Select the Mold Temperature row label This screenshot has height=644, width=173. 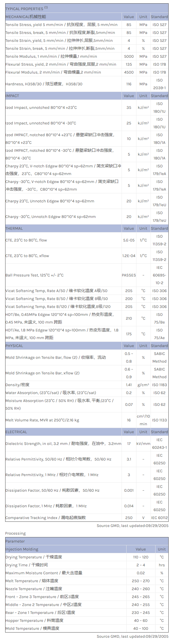32,628
